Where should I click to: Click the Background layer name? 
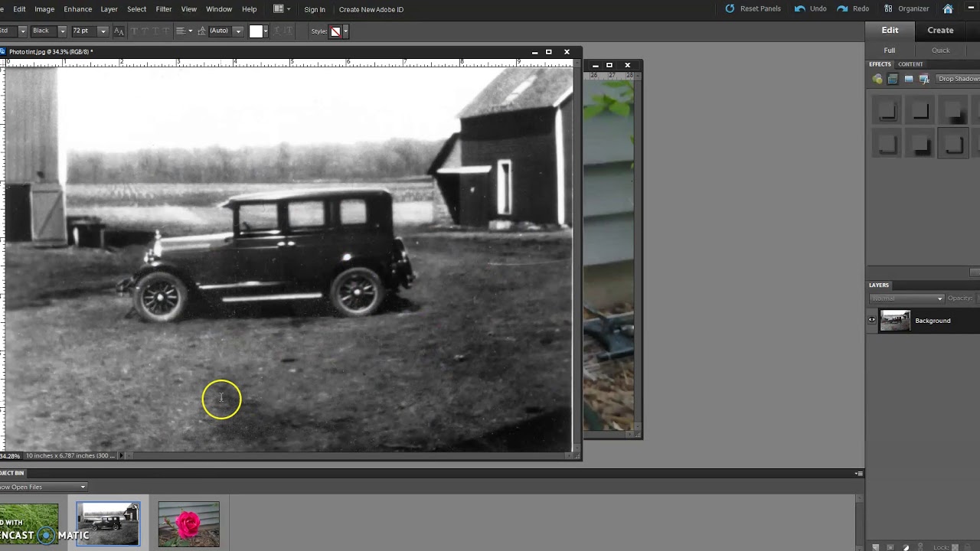click(933, 321)
